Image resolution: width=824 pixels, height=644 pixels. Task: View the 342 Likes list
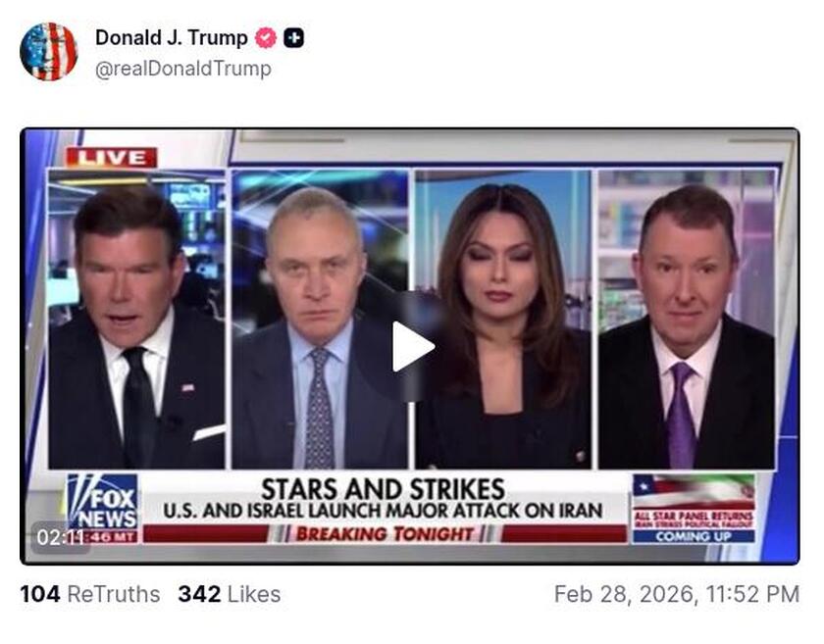pos(230,594)
